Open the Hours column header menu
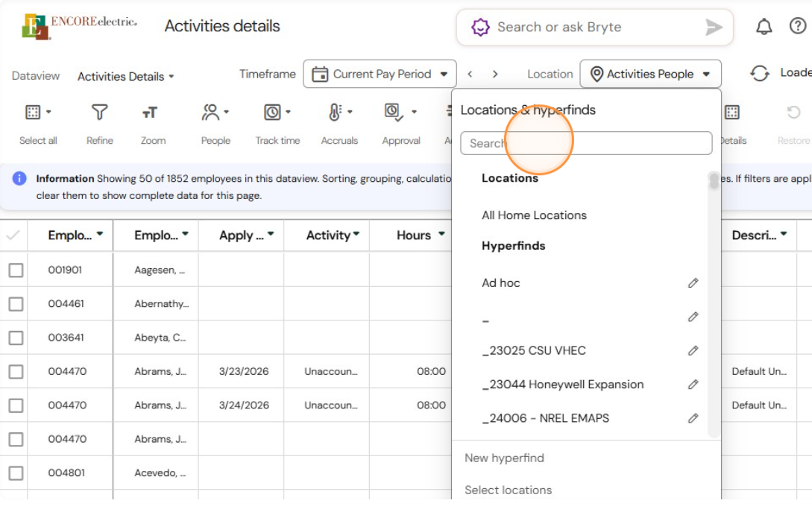812x515 pixels. point(441,234)
